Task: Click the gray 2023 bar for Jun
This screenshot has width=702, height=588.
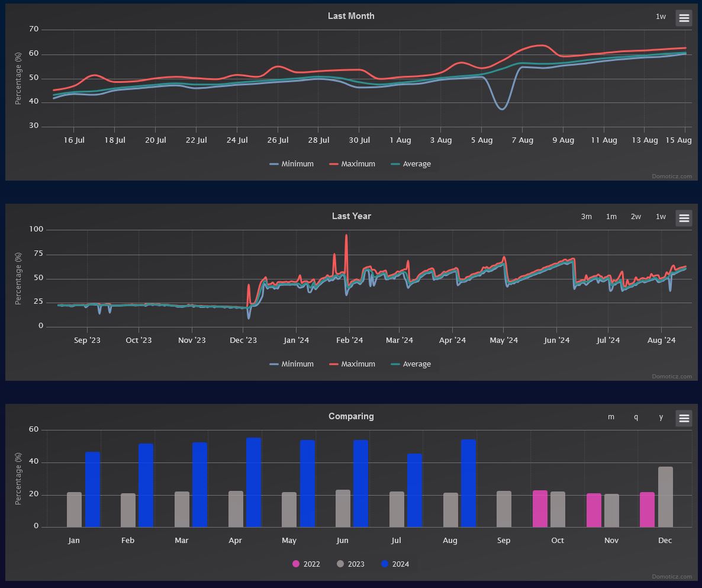Action: coord(343,508)
